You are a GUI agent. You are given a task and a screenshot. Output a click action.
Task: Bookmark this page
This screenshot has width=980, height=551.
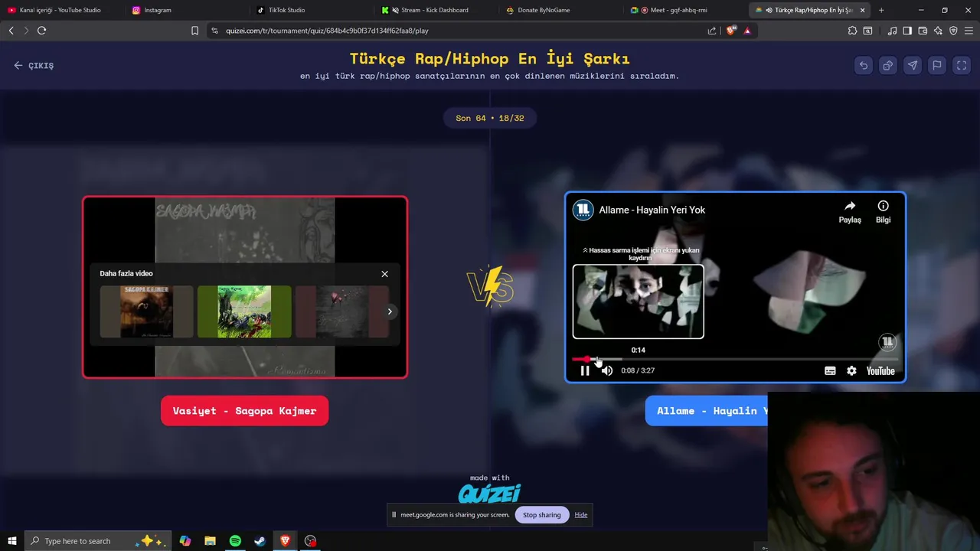tap(194, 31)
